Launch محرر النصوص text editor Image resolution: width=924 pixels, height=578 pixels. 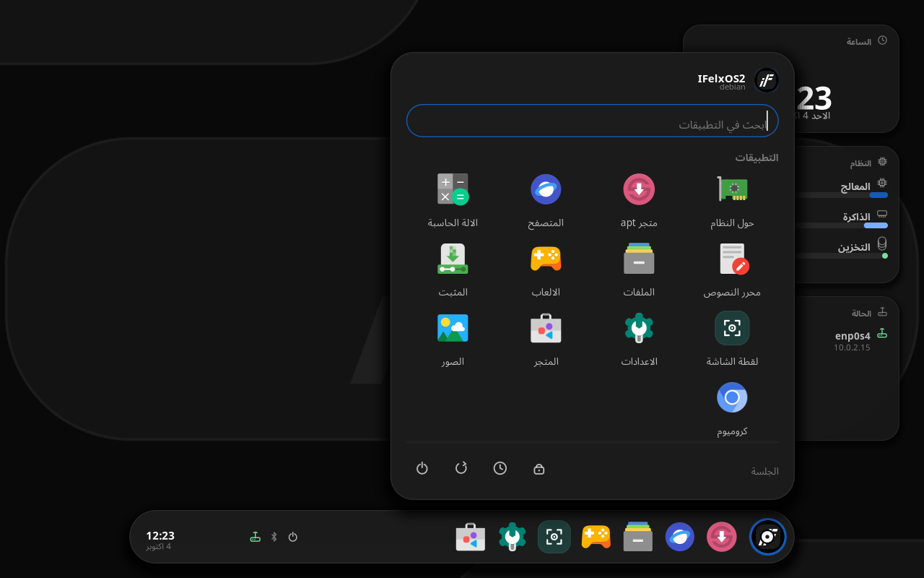(732, 269)
